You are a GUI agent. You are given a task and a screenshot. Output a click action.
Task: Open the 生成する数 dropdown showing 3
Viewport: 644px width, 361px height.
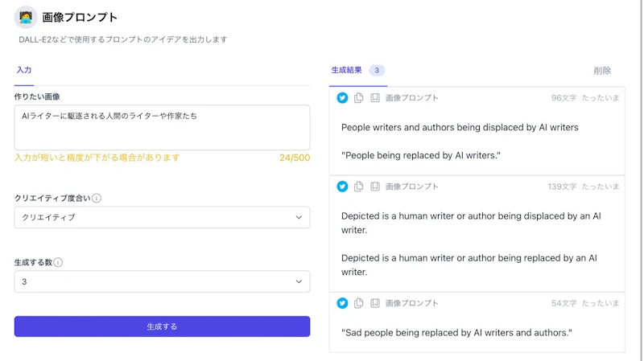[x=162, y=281]
